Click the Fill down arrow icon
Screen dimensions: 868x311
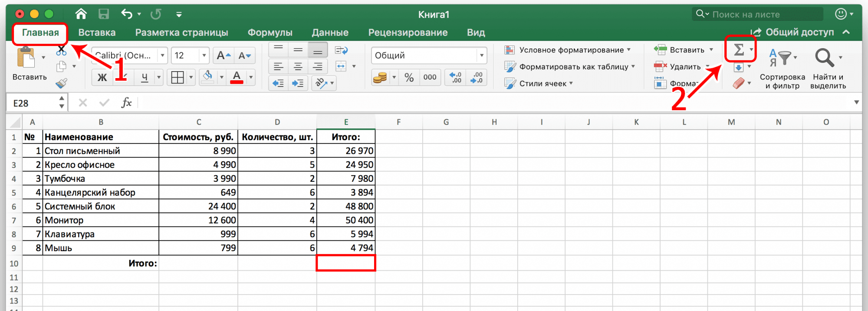[738, 67]
